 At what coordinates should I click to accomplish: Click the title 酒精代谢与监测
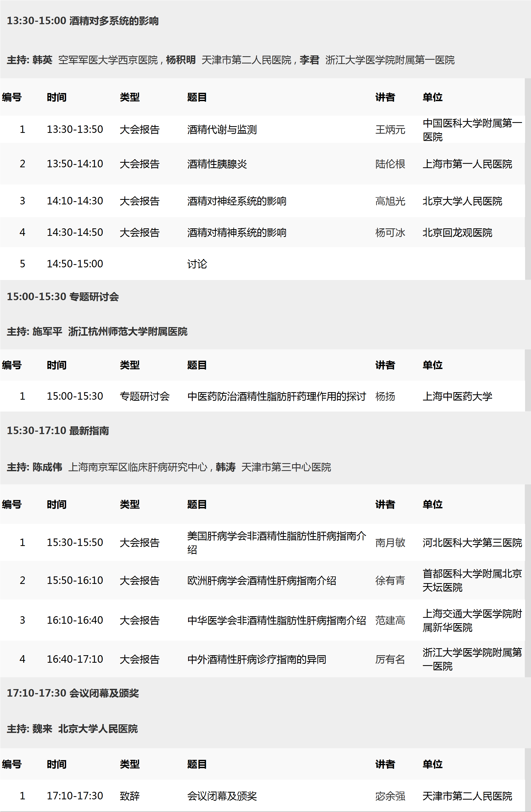click(222, 130)
